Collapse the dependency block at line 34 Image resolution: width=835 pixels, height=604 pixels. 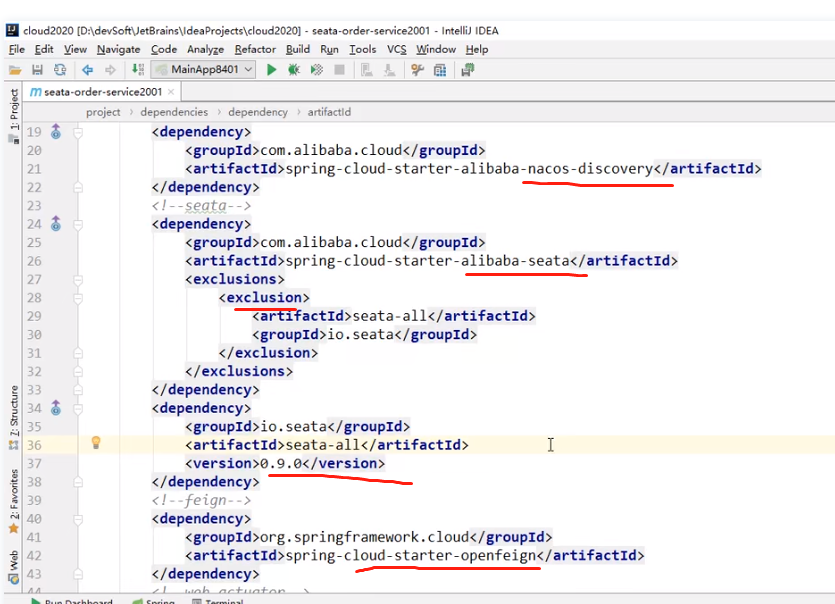point(78,409)
